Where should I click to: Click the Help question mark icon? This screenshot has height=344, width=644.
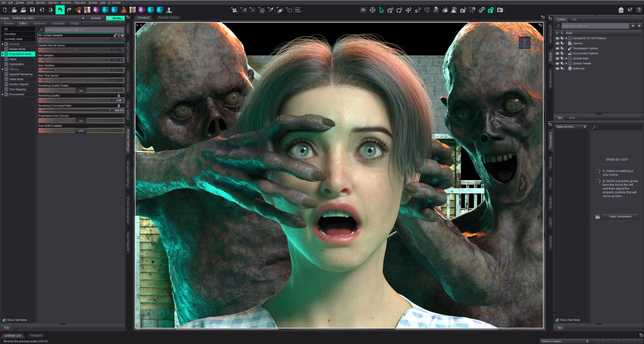(639, 10)
